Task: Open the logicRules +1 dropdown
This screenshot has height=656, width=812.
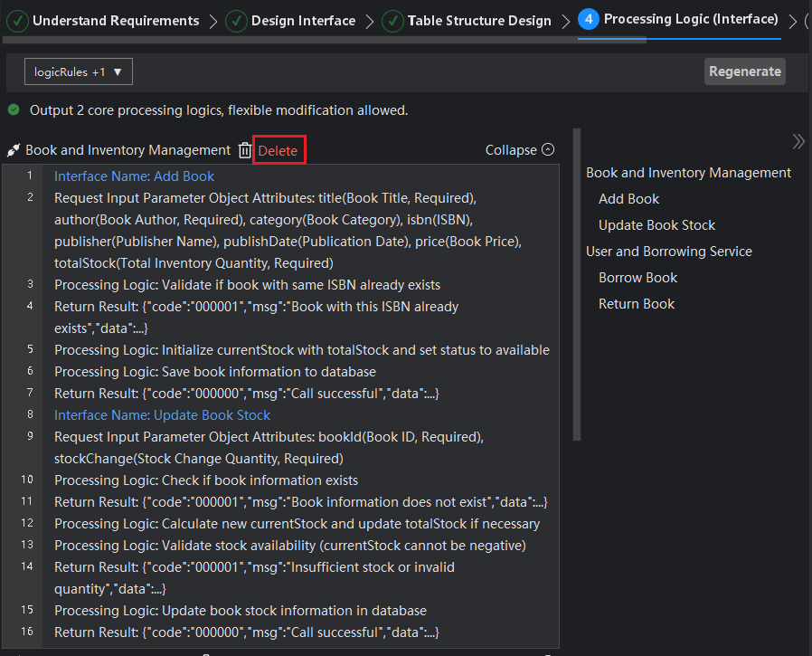Action: [79, 71]
